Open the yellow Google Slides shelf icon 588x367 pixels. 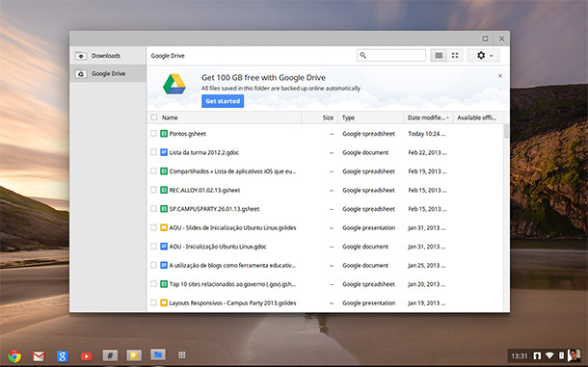pos(134,355)
